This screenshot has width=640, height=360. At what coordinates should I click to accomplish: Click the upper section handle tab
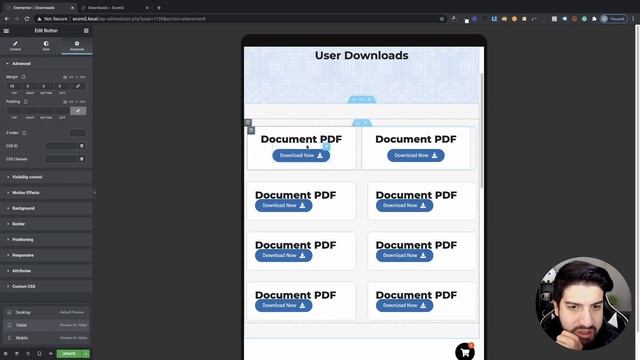pos(362,99)
